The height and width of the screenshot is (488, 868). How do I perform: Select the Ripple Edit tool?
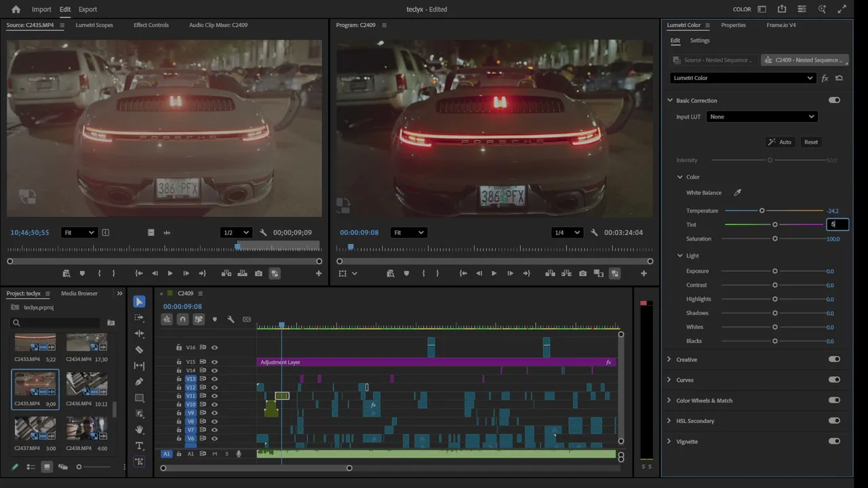[x=139, y=333]
